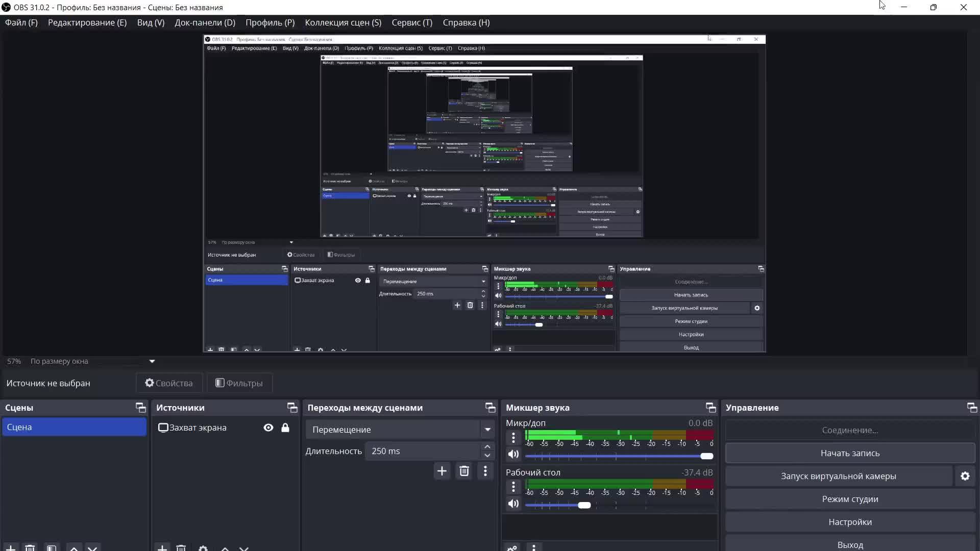
Task: Open transition properties three-dot menu
Action: point(485,471)
